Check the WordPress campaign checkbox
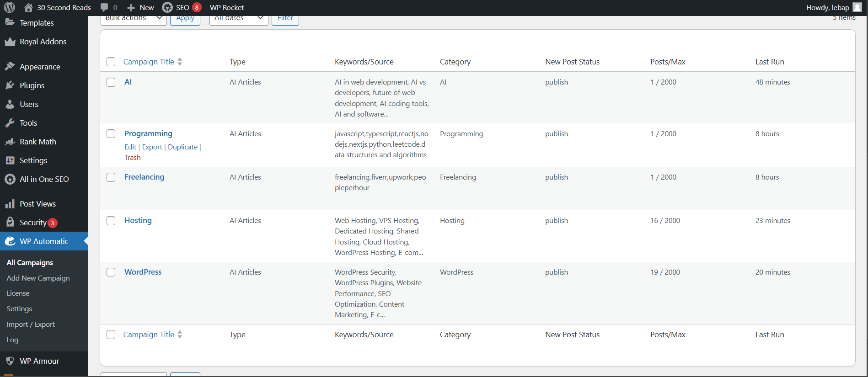The height and width of the screenshot is (377, 868). [111, 272]
